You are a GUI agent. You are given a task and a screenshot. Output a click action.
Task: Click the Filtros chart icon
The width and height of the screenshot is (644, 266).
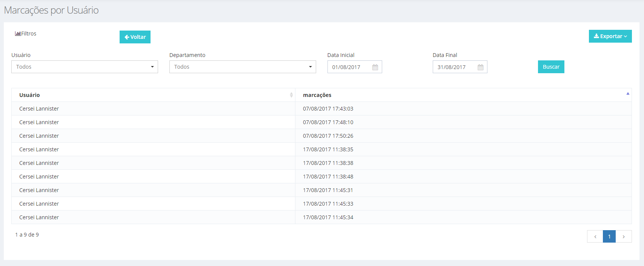pos(18,34)
